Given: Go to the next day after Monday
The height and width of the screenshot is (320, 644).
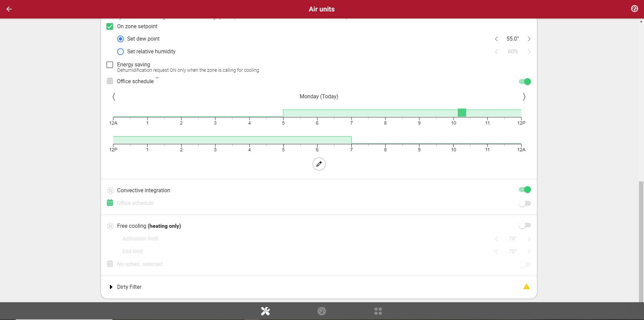Looking at the screenshot, I should tap(524, 97).
